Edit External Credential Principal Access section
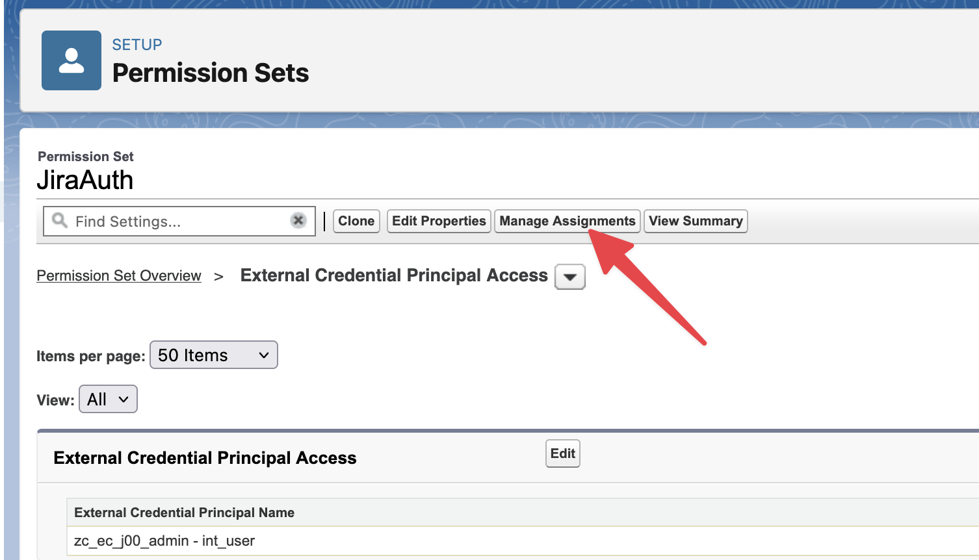 point(562,453)
